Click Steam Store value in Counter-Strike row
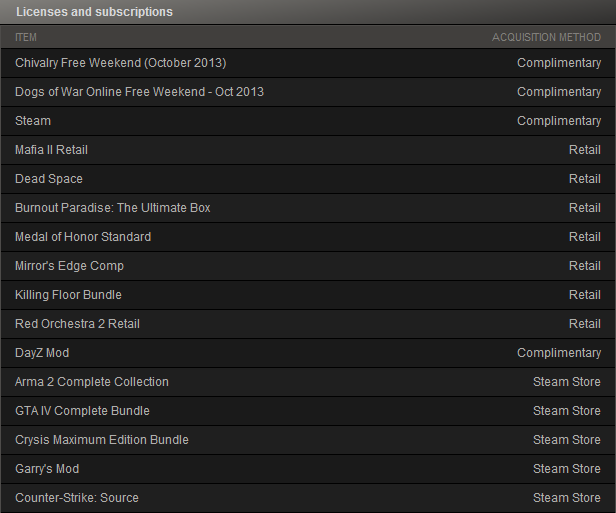616x513 pixels. [x=567, y=498]
